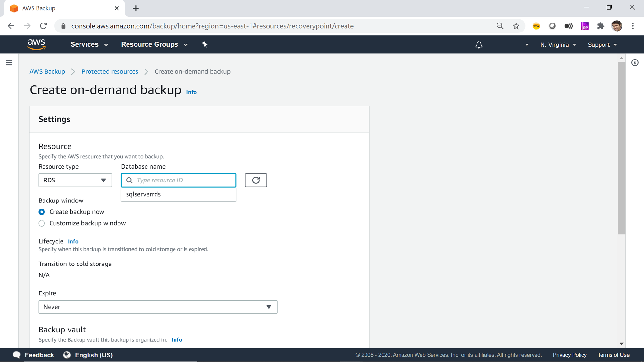Open the info panel circle icon
The image size is (644, 362).
[635, 63]
